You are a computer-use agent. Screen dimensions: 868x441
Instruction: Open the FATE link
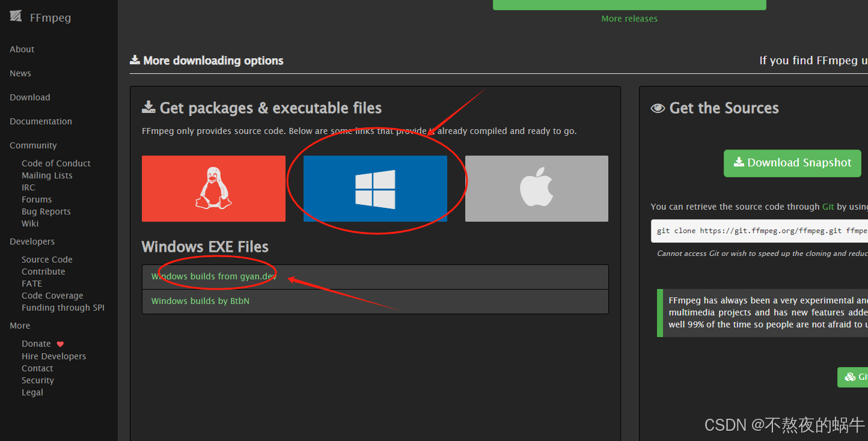[x=32, y=284]
